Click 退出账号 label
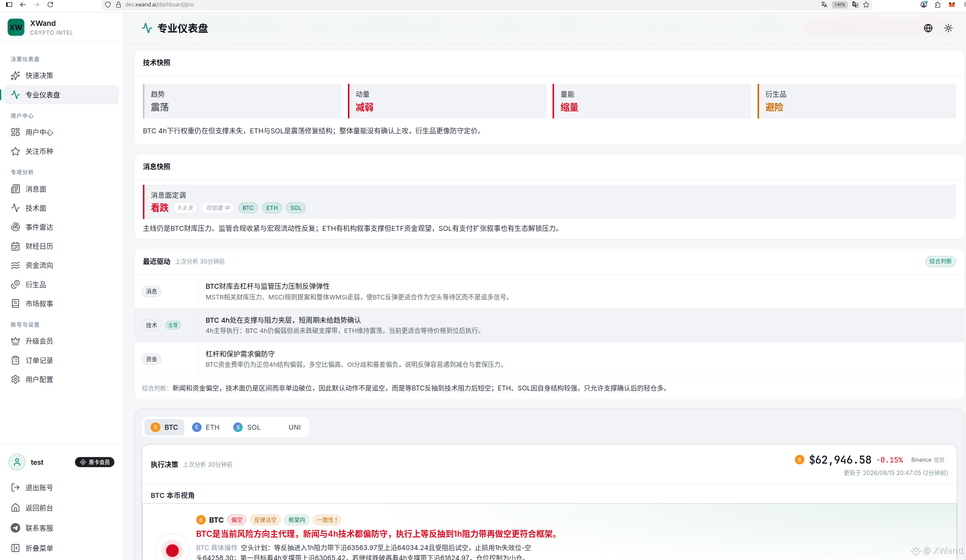Viewport: 966px width, 560px height. pos(39,488)
